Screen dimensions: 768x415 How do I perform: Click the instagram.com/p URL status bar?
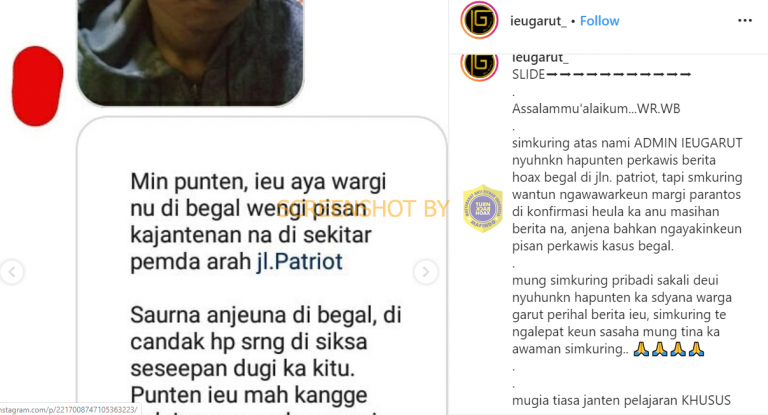[x=71, y=409]
